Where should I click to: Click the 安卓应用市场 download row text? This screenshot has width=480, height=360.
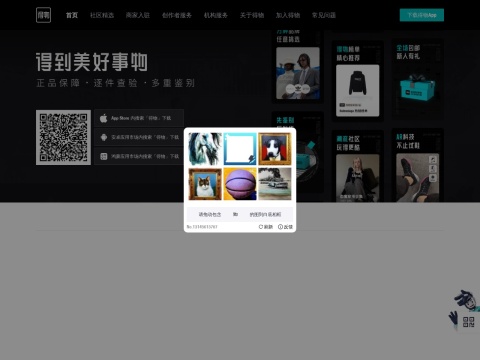tap(145, 137)
